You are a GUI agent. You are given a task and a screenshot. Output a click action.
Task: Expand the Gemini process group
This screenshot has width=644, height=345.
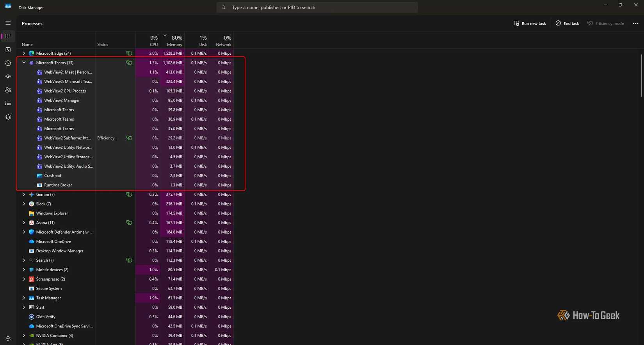point(24,195)
